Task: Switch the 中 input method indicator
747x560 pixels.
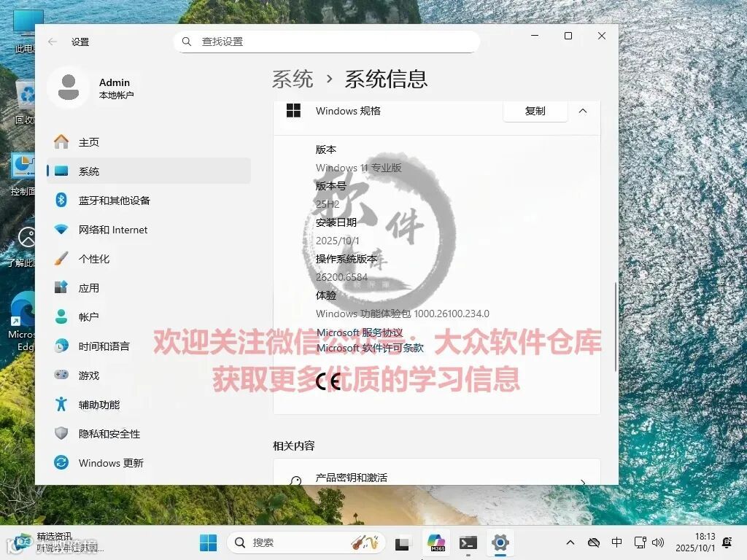Action: tap(616, 542)
